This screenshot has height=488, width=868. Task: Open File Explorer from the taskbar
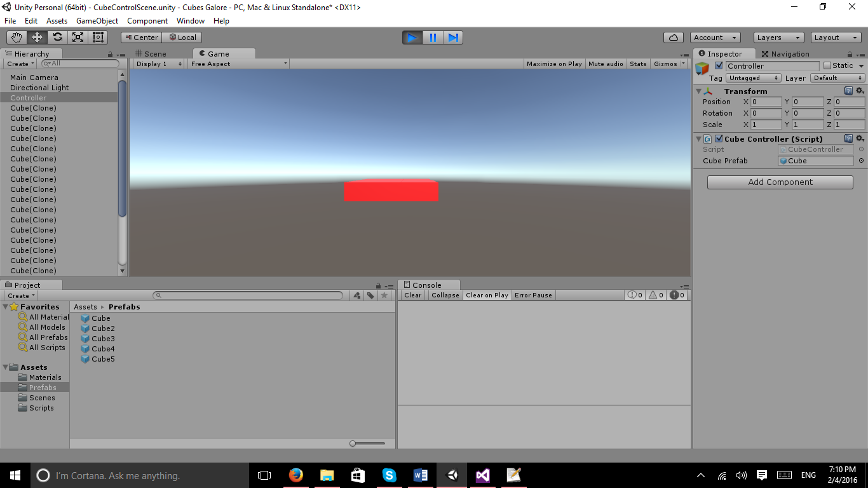tap(327, 475)
